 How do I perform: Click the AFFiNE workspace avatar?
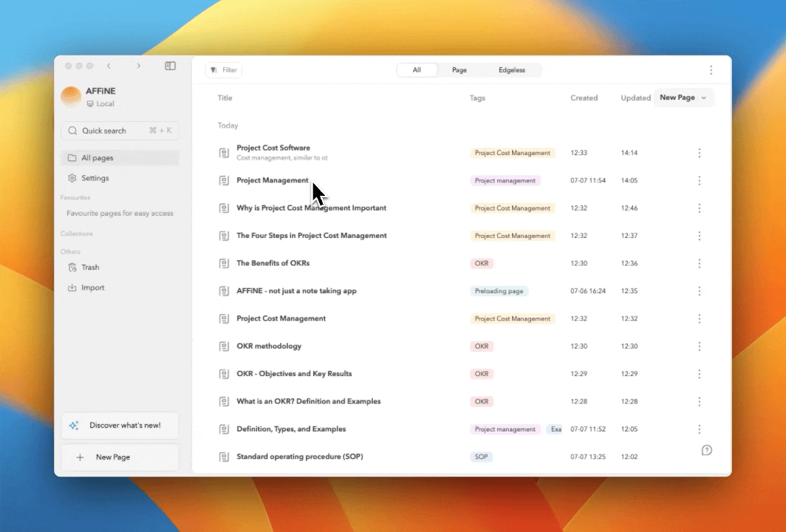pyautogui.click(x=71, y=96)
